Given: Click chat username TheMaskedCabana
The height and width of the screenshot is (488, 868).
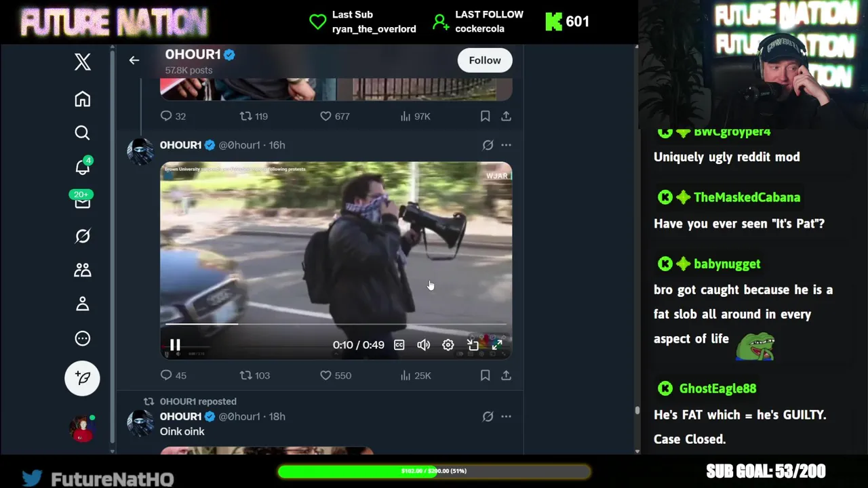Looking at the screenshot, I should pyautogui.click(x=747, y=197).
